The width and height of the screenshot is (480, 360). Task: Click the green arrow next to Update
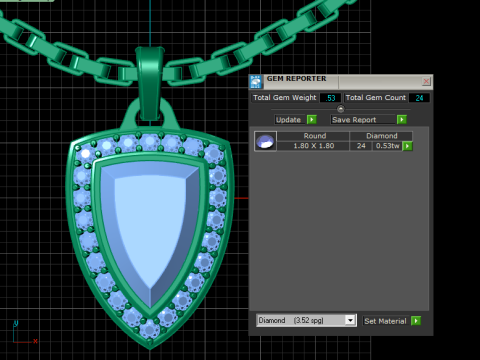tap(312, 120)
